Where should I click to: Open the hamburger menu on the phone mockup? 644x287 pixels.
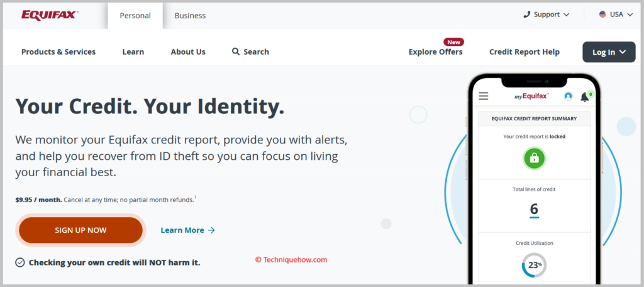(484, 96)
